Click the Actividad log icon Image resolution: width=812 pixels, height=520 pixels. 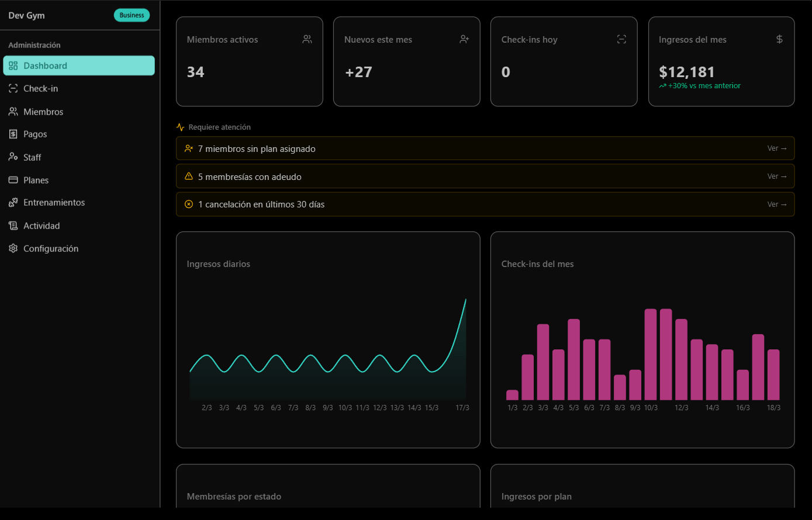pos(12,225)
